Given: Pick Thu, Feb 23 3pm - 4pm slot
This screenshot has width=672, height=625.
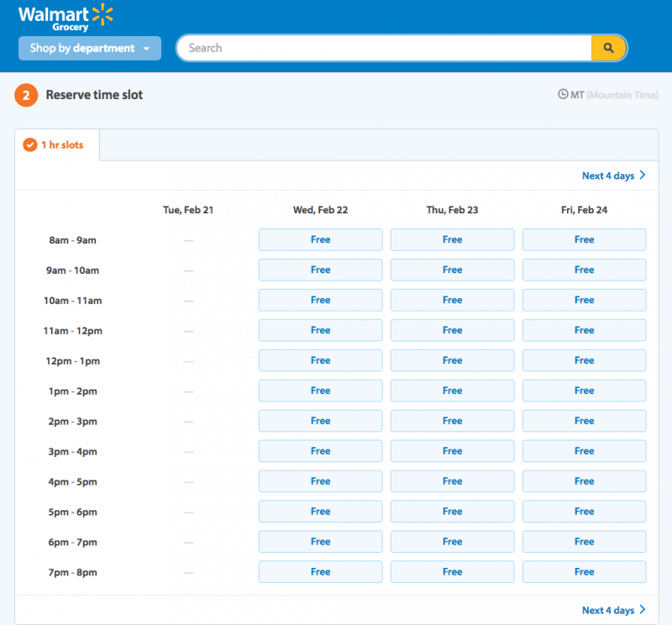Looking at the screenshot, I should coord(453,451).
